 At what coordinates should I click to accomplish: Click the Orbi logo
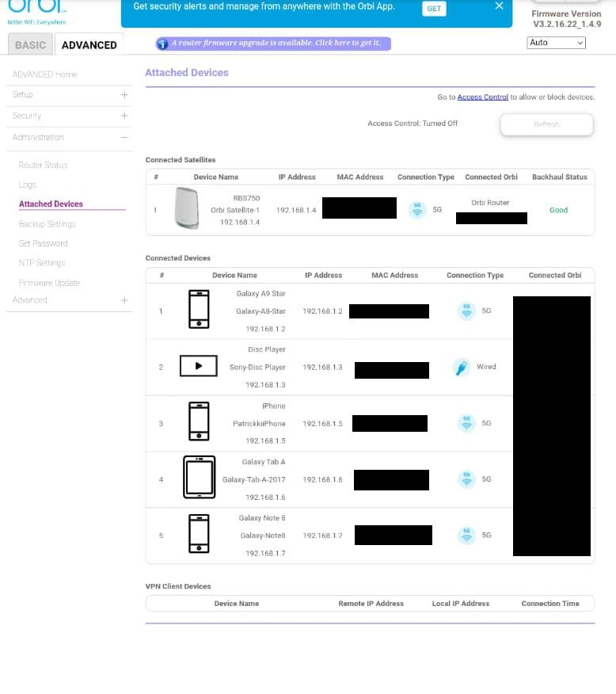[37, 12]
